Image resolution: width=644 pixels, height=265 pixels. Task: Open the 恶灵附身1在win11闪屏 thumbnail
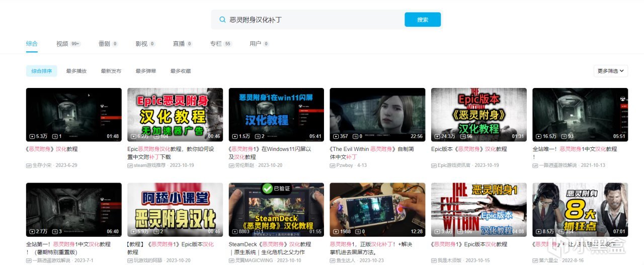[276, 115]
